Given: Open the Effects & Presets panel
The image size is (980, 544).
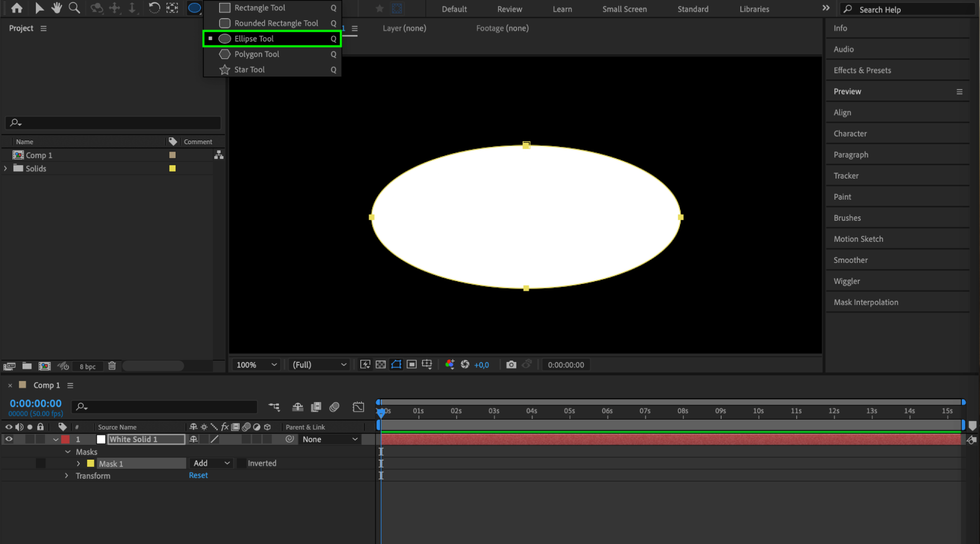Looking at the screenshot, I should coord(862,70).
